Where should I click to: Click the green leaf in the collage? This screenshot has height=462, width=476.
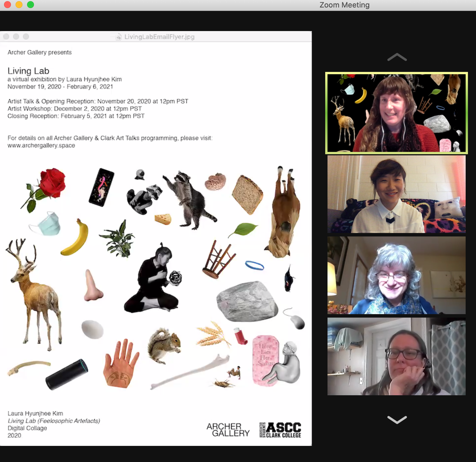tap(243, 230)
